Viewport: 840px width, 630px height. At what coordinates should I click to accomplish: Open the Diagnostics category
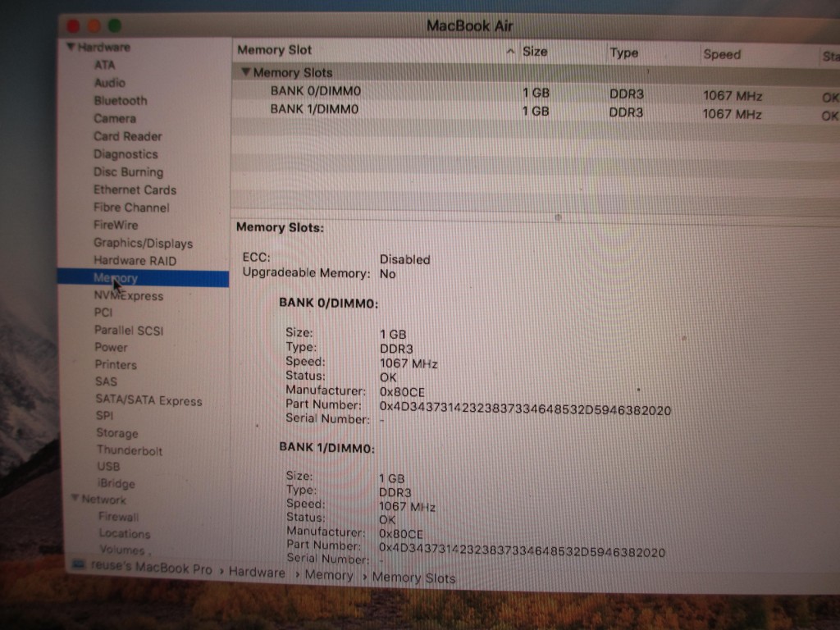coord(126,154)
